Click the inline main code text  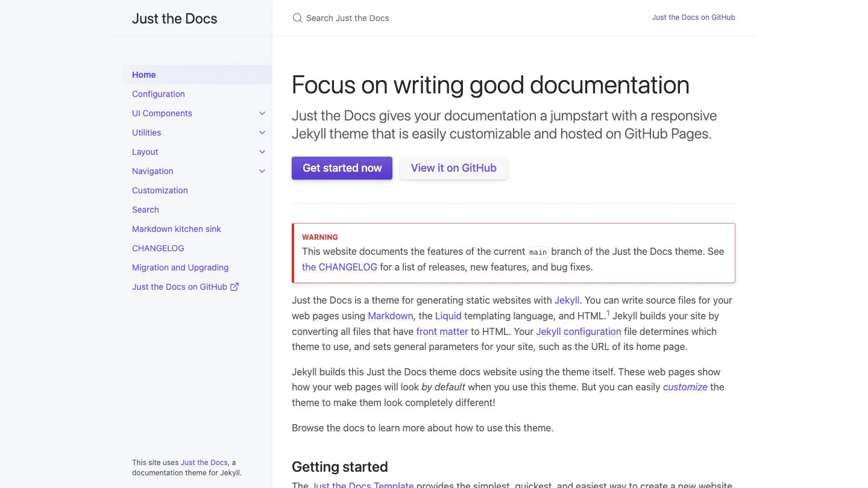[538, 252]
